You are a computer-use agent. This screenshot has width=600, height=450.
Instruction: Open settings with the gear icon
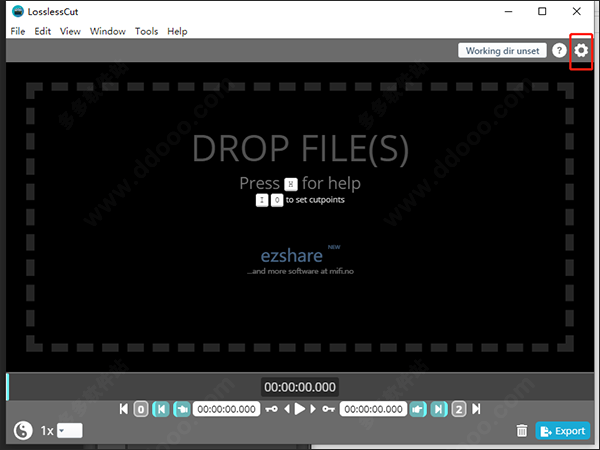(x=581, y=50)
